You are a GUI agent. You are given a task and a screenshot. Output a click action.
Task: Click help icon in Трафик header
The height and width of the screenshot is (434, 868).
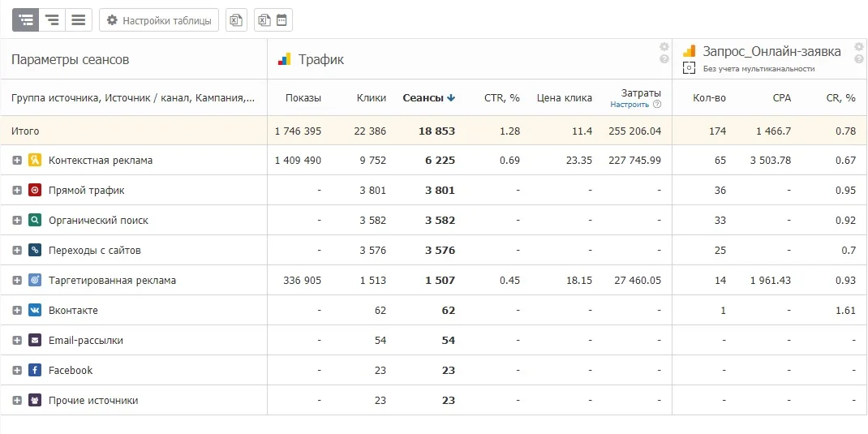(x=664, y=59)
